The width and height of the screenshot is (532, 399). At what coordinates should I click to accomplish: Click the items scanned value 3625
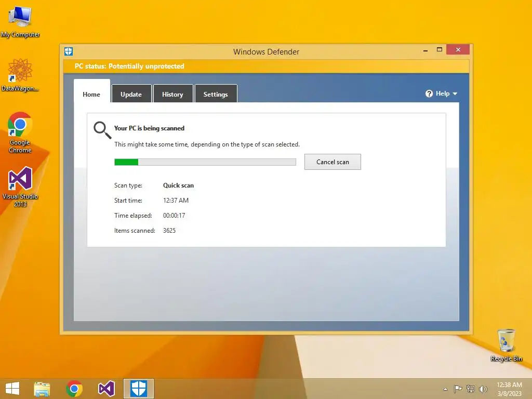tap(169, 230)
